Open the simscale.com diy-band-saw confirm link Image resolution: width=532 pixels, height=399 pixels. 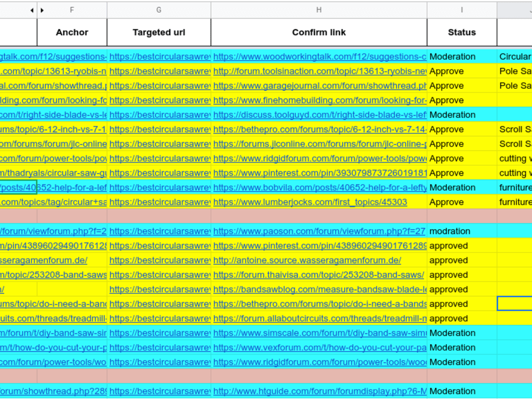(320, 333)
